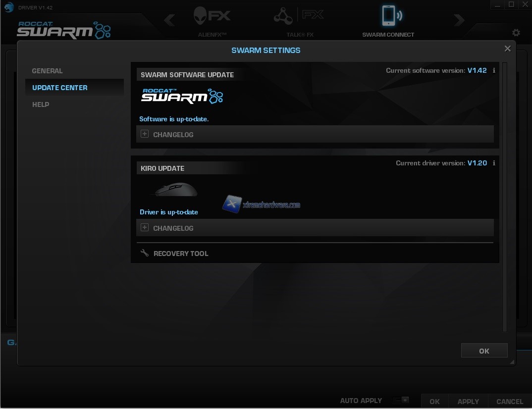Viewport: 532px width, 409px height.
Task: Click info icon beside driver version V1.20
Action: click(x=494, y=163)
